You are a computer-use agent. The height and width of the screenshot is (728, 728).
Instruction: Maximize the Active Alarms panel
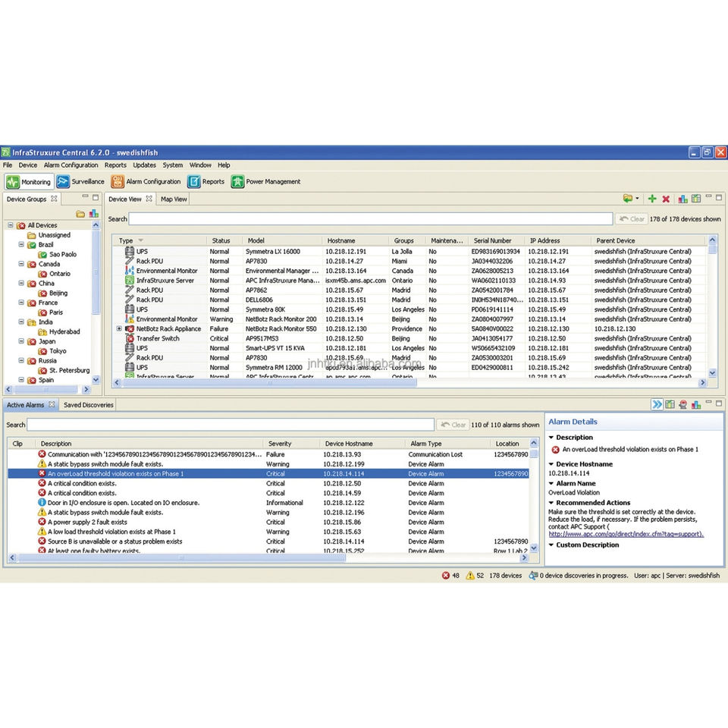tap(719, 403)
